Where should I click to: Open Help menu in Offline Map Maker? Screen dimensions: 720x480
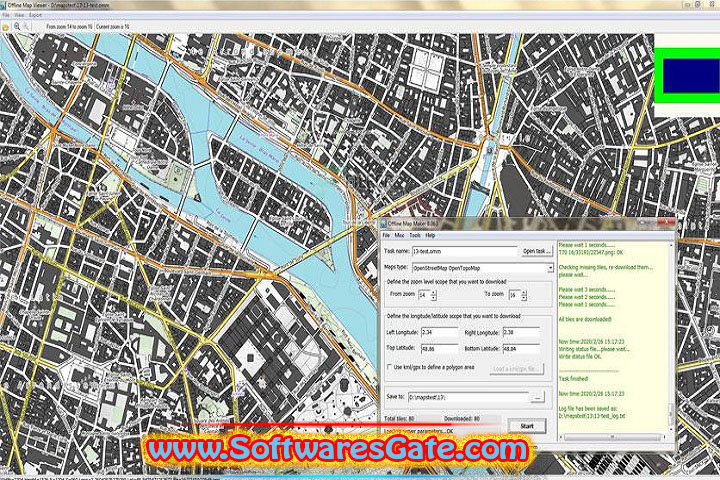click(430, 235)
